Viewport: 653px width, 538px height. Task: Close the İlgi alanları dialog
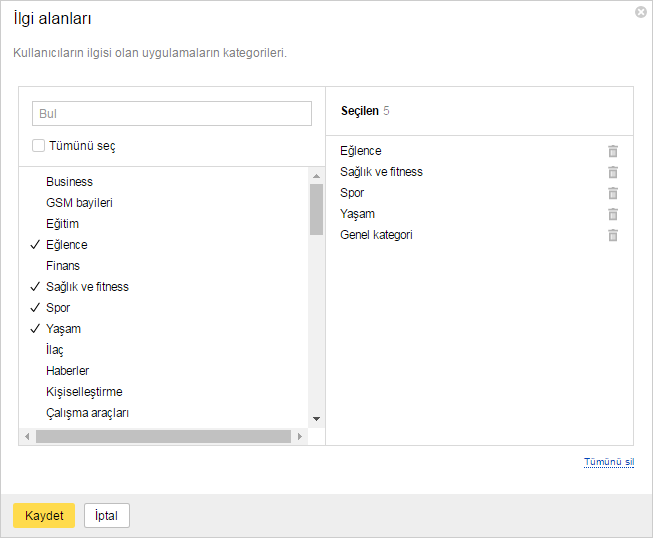pyautogui.click(x=640, y=12)
